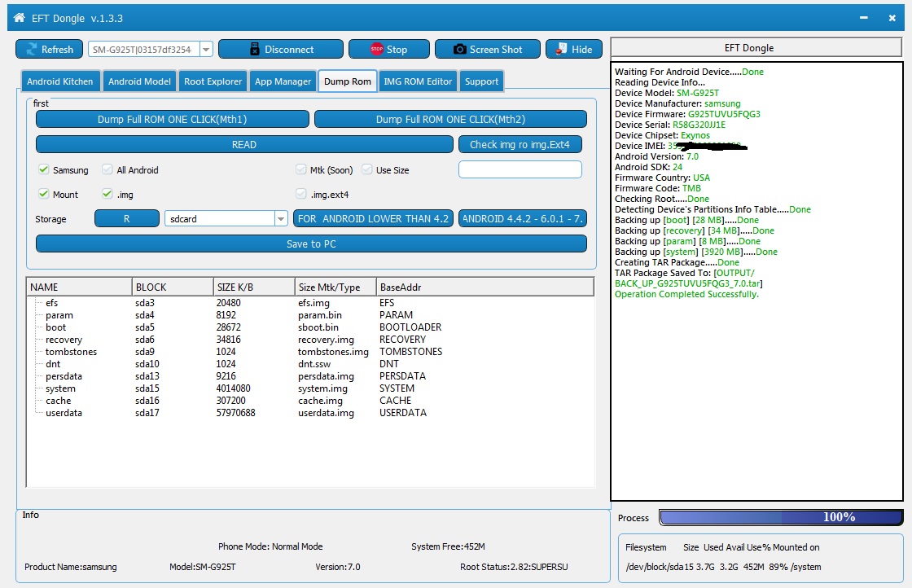This screenshot has height=588, width=912.
Task: Switch to Android Kitchen tab
Action: point(60,81)
